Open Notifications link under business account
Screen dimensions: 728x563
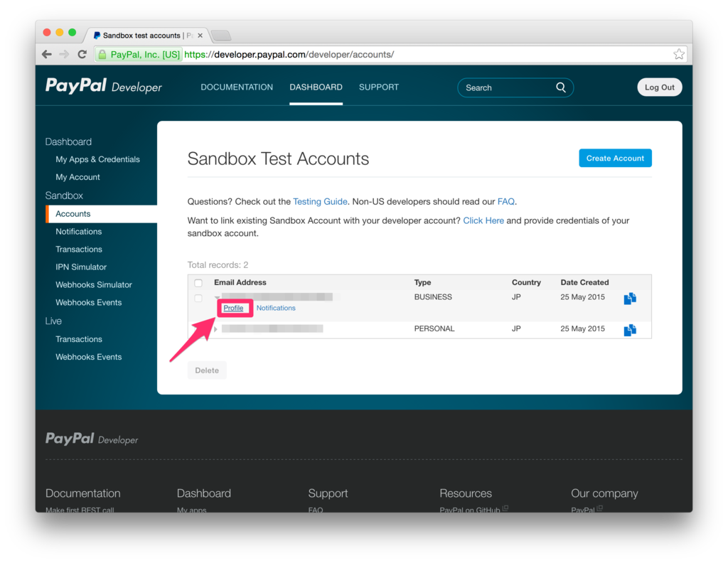(x=276, y=308)
